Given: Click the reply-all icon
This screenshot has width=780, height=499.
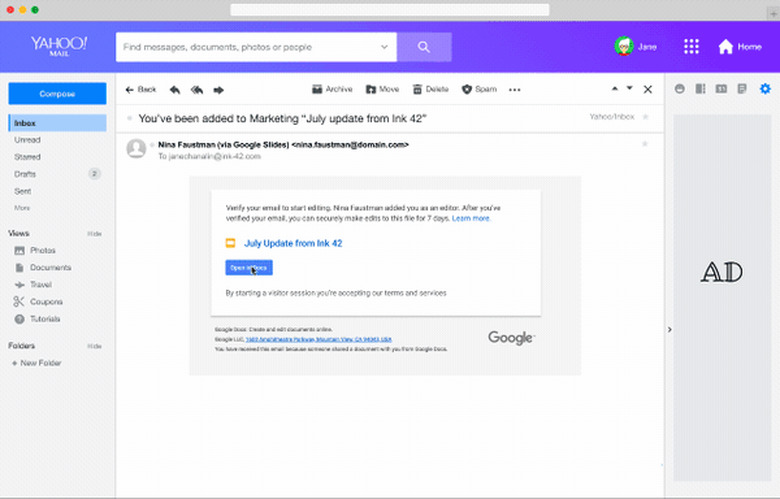Looking at the screenshot, I should [197, 89].
